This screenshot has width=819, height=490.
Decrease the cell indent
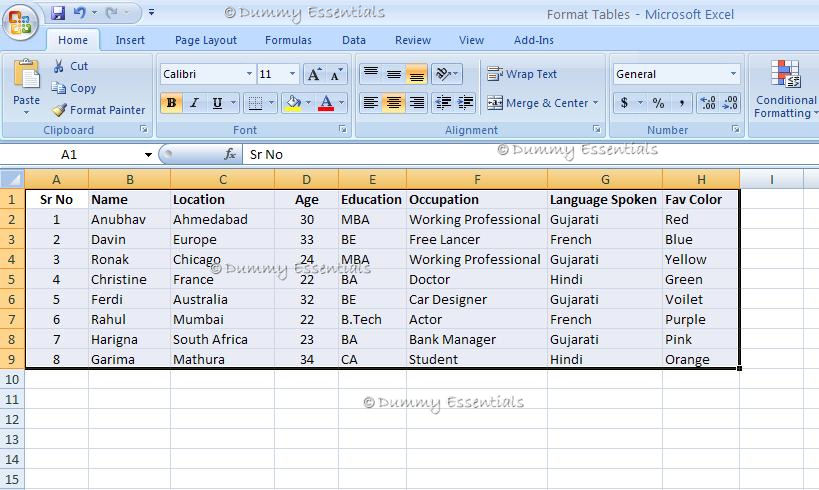[x=443, y=103]
